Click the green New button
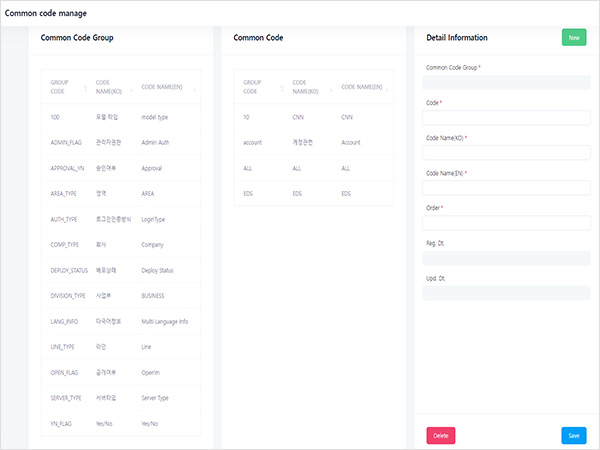This screenshot has width=600, height=450. [x=573, y=37]
